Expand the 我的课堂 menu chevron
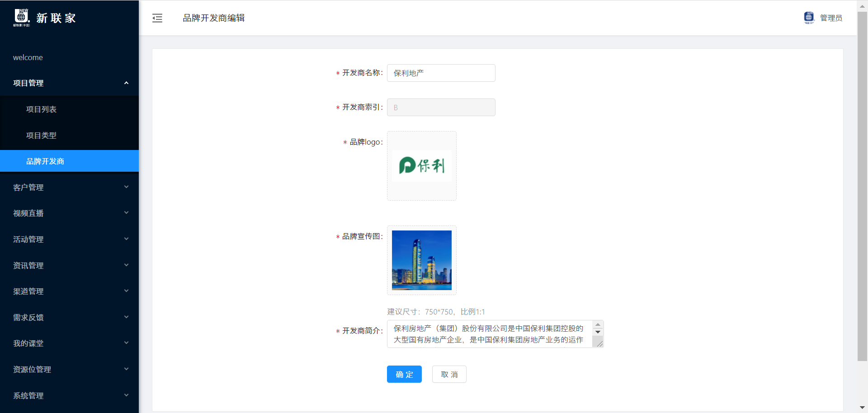The width and height of the screenshot is (868, 413). [x=127, y=343]
